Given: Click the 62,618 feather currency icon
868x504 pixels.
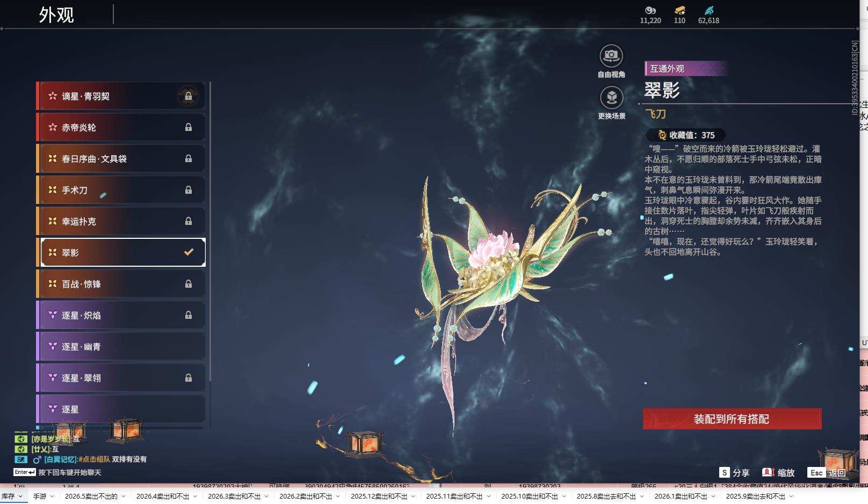Looking at the screenshot, I should 708,10.
